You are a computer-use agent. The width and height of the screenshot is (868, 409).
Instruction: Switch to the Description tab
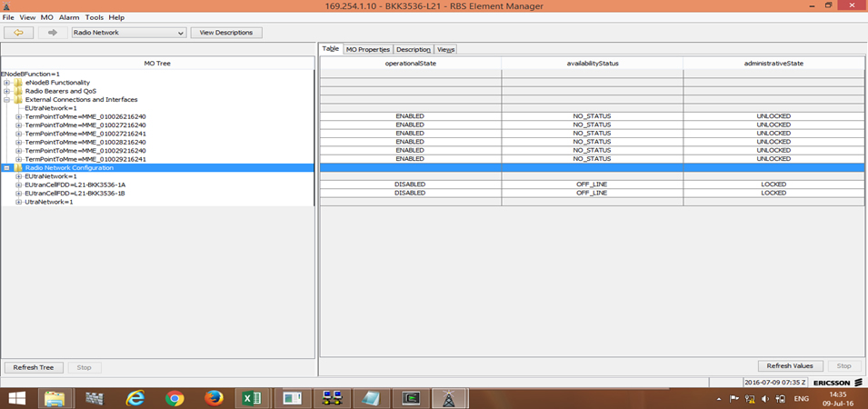tap(414, 49)
